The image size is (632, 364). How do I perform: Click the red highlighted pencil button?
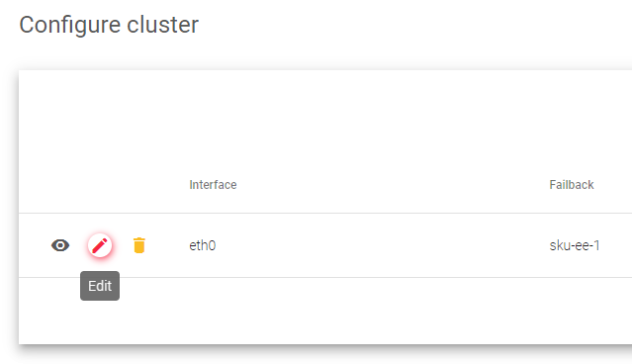click(100, 245)
